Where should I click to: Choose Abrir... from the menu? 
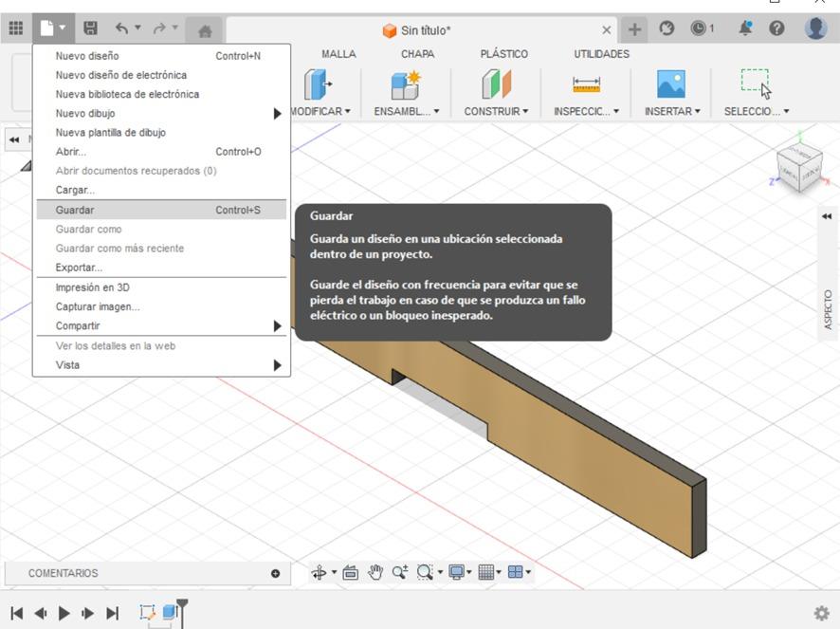(x=161, y=152)
